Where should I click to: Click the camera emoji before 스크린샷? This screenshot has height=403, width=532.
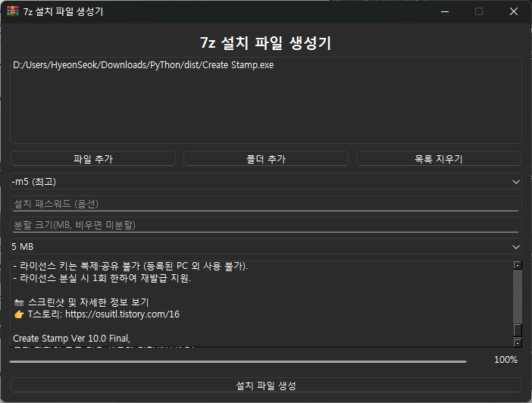click(x=19, y=302)
